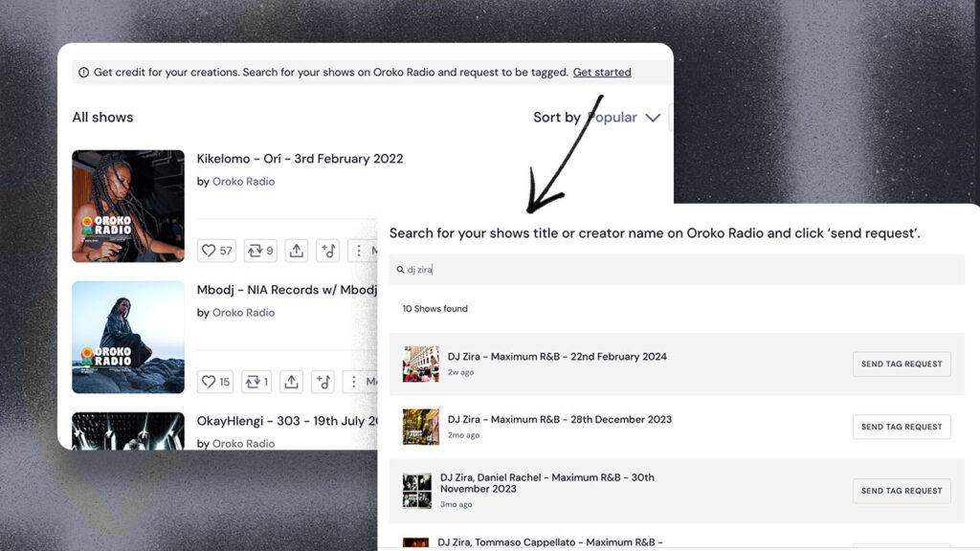Like the Kikelomo – Orí show
Screen dimensions: 980x551
[216, 251]
